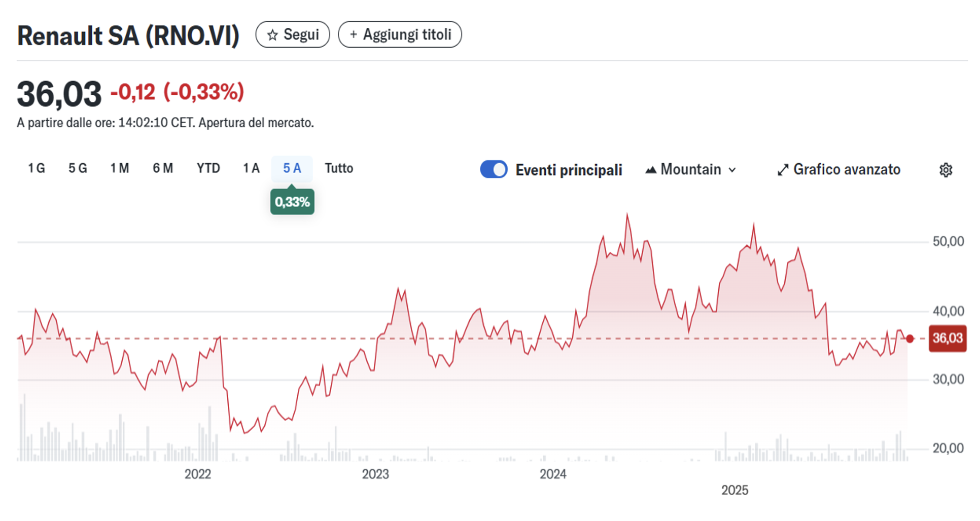This screenshot has height=521, width=980.
Task: Click the expand arrows icon for Grafico avanzato
Action: point(783,170)
